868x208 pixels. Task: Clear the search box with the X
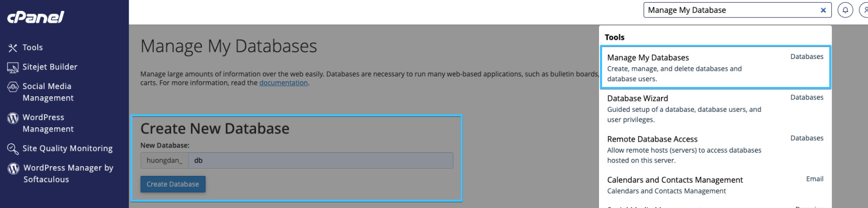tap(823, 10)
